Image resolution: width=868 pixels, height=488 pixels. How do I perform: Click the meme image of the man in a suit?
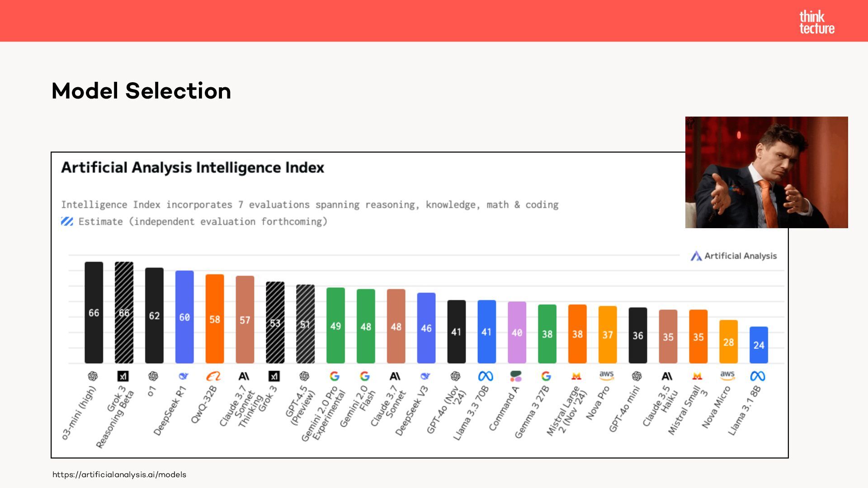pos(766,172)
